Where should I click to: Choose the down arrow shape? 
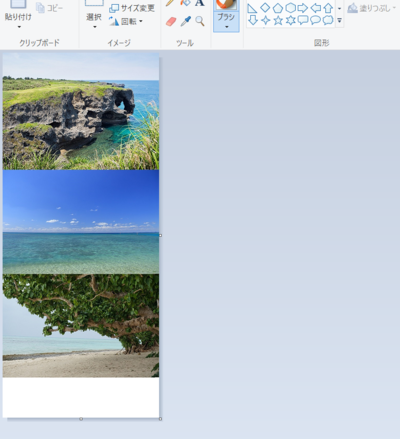pos(253,20)
